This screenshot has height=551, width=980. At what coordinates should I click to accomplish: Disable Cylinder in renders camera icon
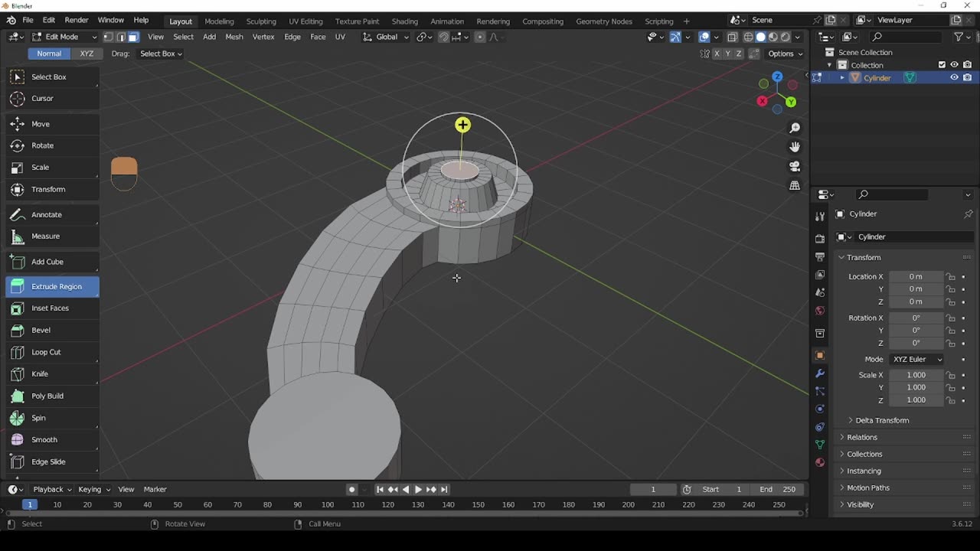click(967, 77)
